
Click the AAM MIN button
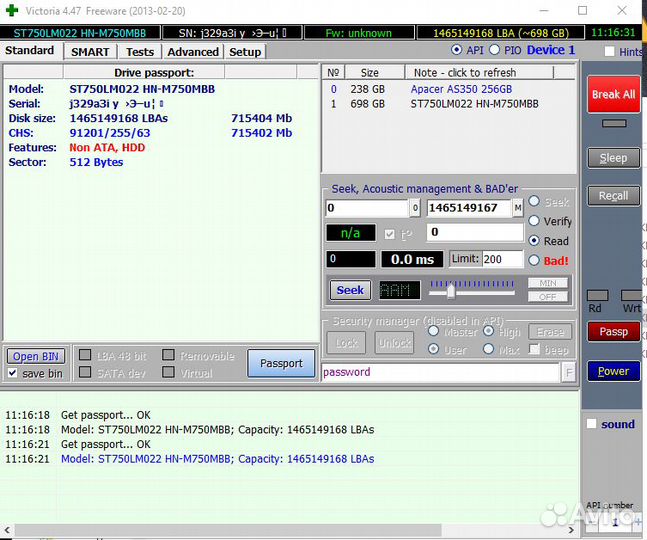click(548, 283)
